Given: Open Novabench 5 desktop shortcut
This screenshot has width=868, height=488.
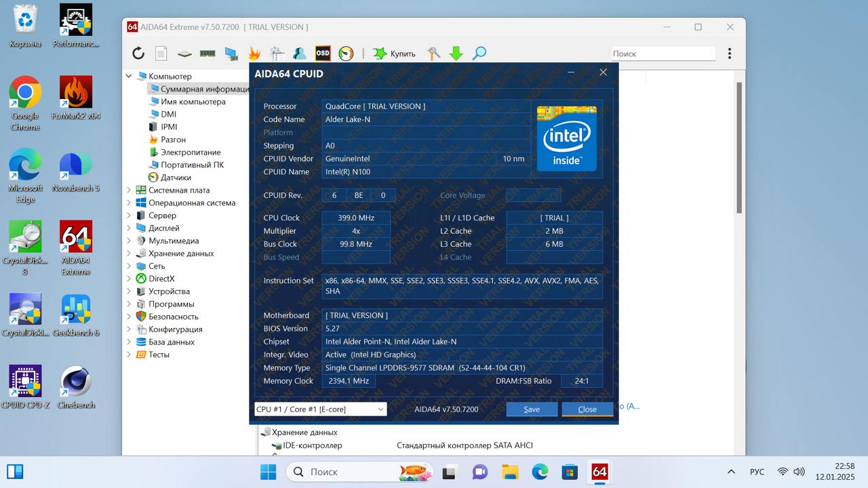Looking at the screenshot, I should point(76,171).
